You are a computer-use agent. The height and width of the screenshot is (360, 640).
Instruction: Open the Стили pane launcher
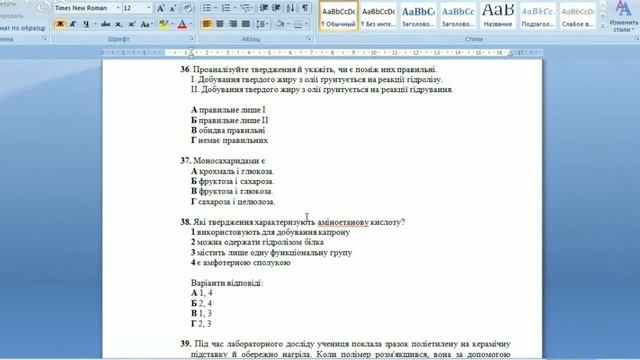[636, 38]
